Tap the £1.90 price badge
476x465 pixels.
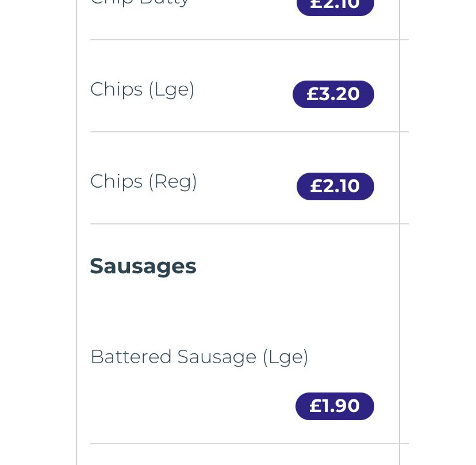pos(335,406)
